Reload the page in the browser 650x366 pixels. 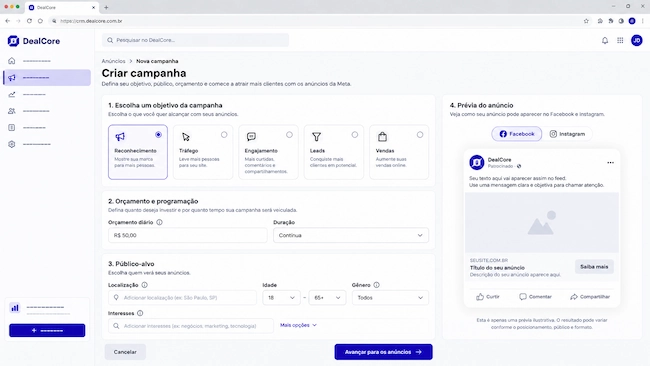coord(29,21)
